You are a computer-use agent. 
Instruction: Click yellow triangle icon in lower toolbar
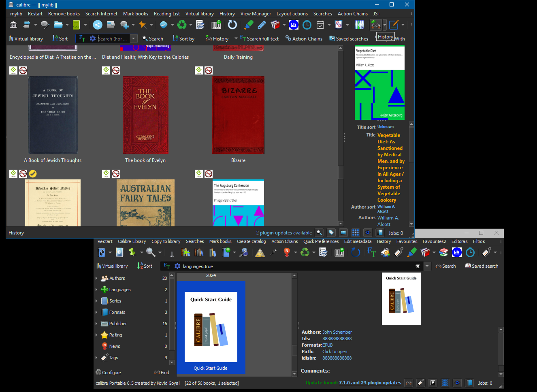(x=260, y=252)
